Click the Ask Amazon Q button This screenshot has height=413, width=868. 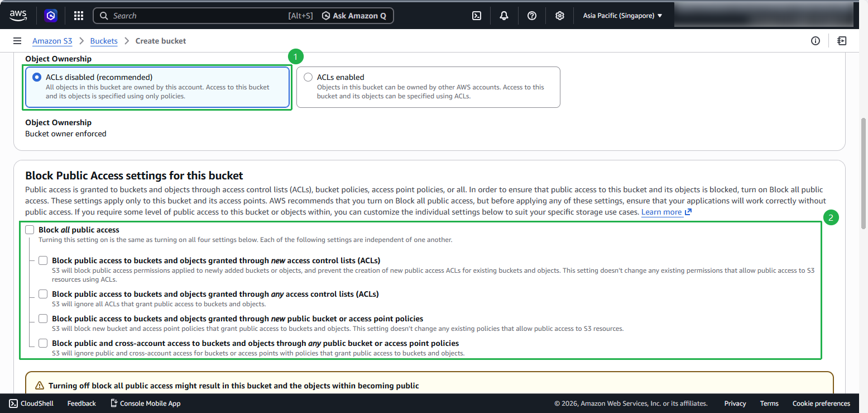(354, 16)
